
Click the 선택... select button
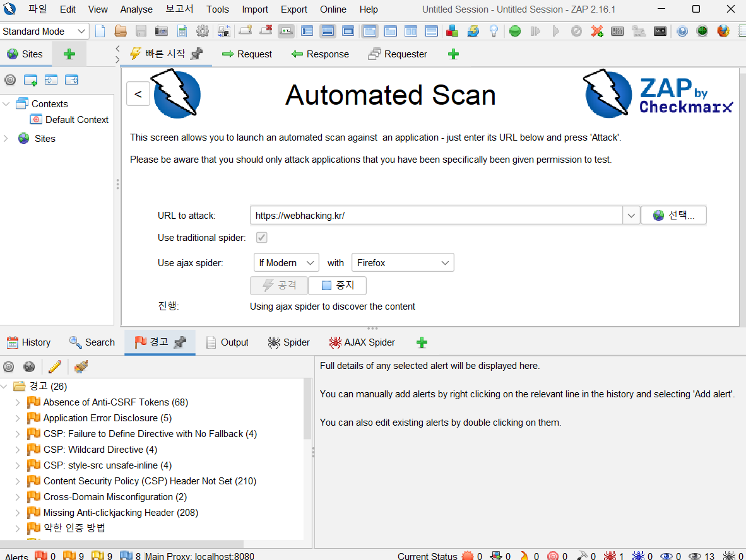point(673,216)
